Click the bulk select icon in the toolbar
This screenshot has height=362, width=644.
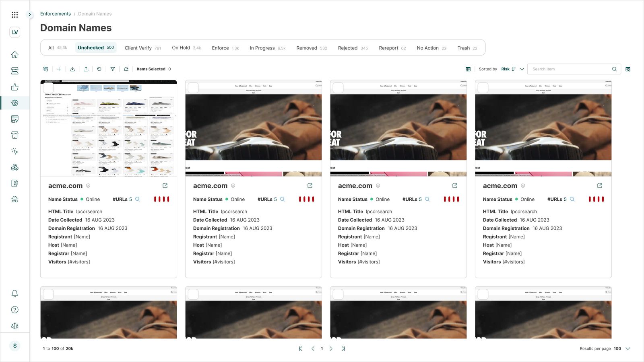[x=46, y=69]
